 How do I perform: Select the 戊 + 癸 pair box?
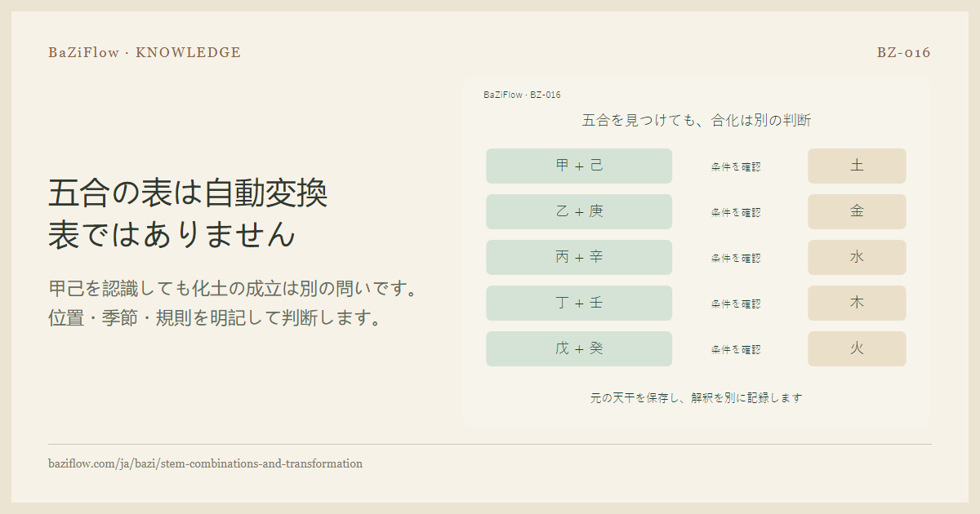tap(579, 348)
